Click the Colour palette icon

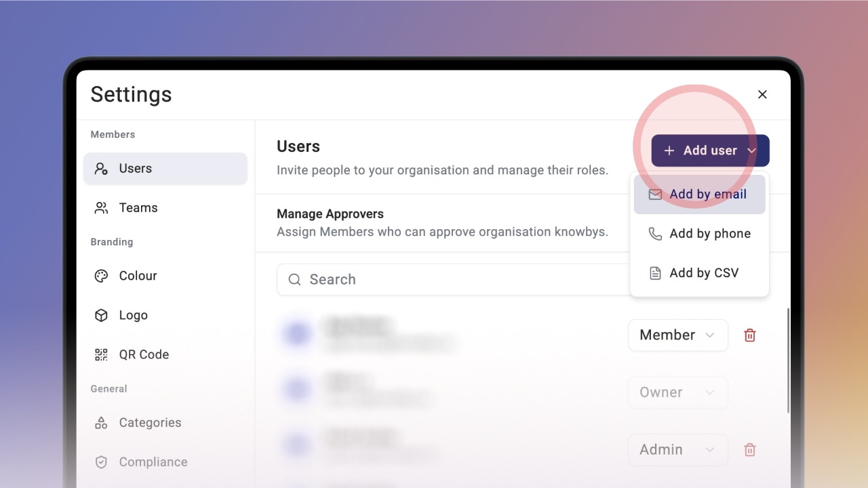[101, 276]
